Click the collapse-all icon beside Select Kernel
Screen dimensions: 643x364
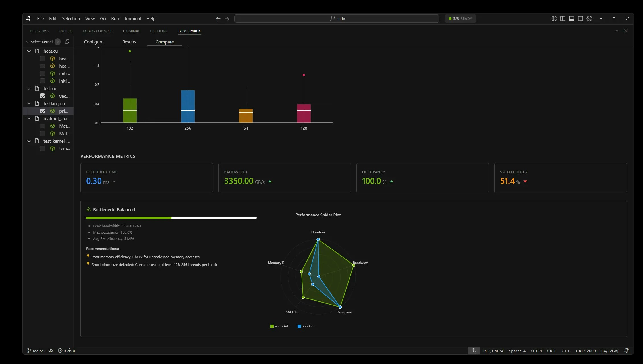(67, 42)
